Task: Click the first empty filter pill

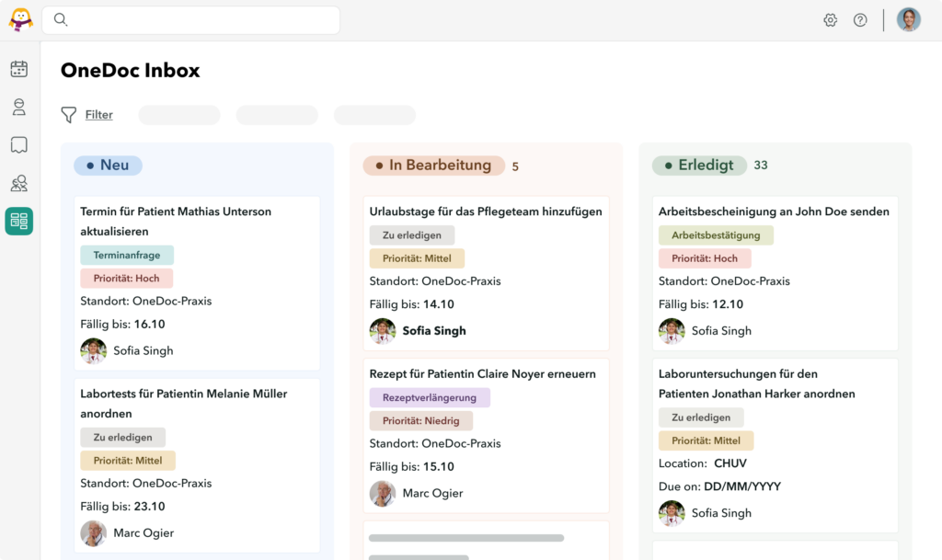Action: 179,115
